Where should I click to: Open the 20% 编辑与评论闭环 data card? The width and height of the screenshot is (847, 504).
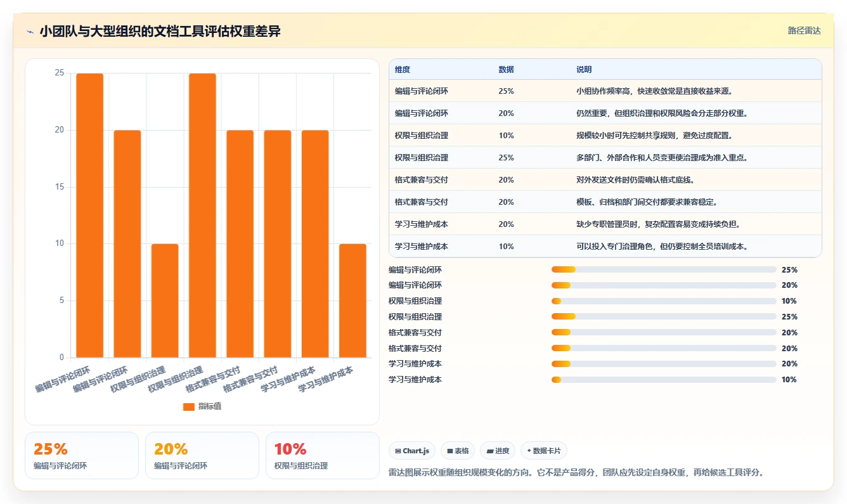coord(202,455)
